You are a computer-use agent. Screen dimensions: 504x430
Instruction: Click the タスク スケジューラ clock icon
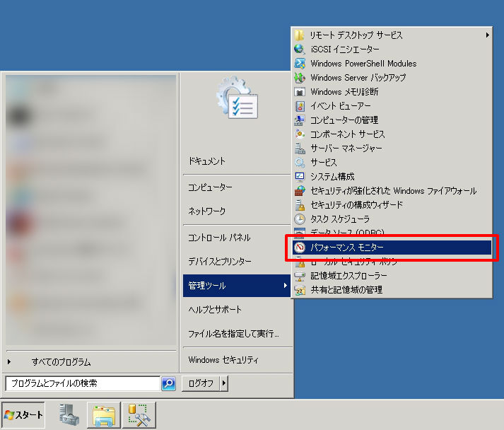[300, 219]
